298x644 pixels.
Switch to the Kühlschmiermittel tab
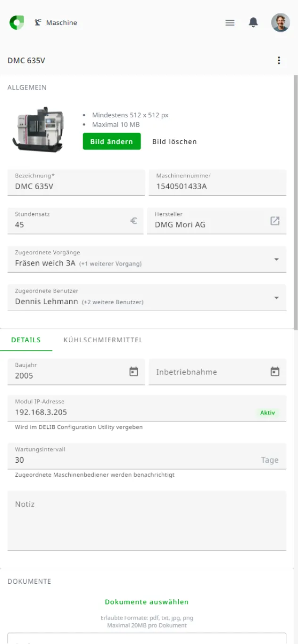coord(103,340)
